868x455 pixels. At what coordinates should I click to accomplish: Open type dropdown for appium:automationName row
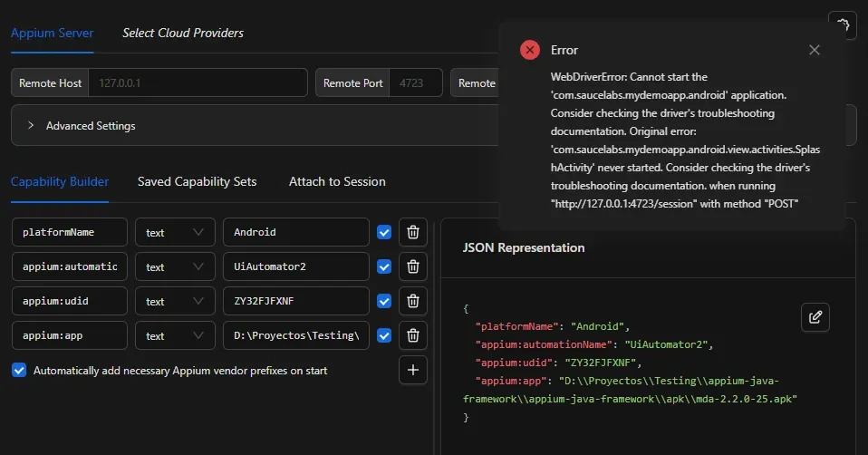click(x=175, y=266)
